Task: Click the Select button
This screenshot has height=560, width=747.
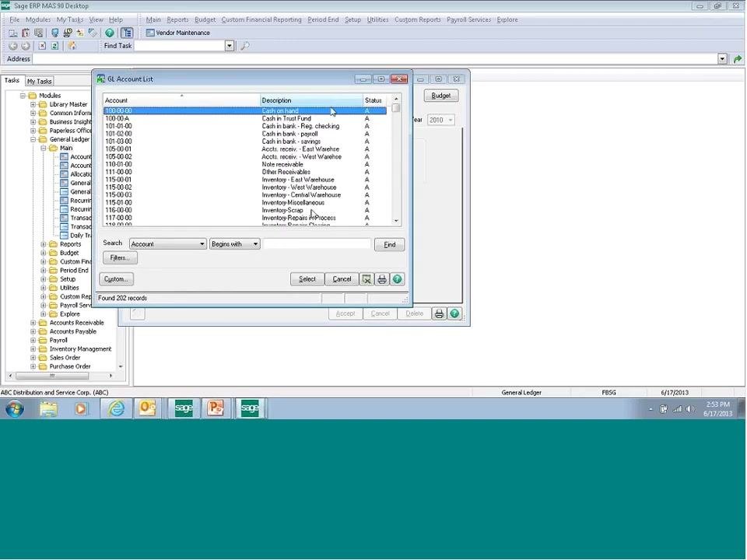Action: point(307,279)
